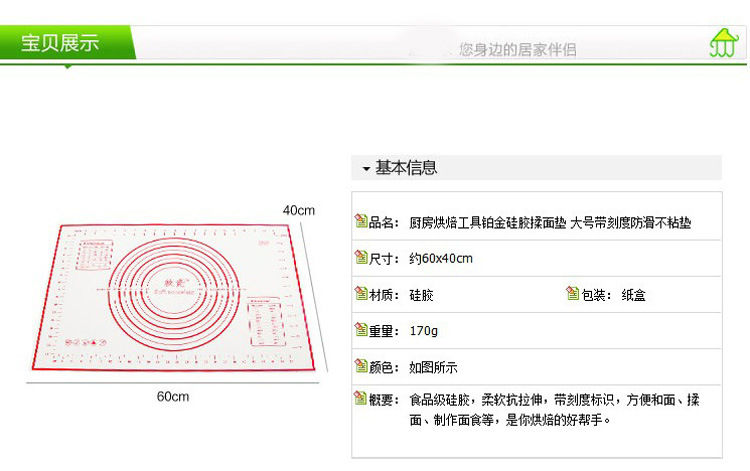
Task: Click the 40cm height dimension label
Action: click(298, 210)
